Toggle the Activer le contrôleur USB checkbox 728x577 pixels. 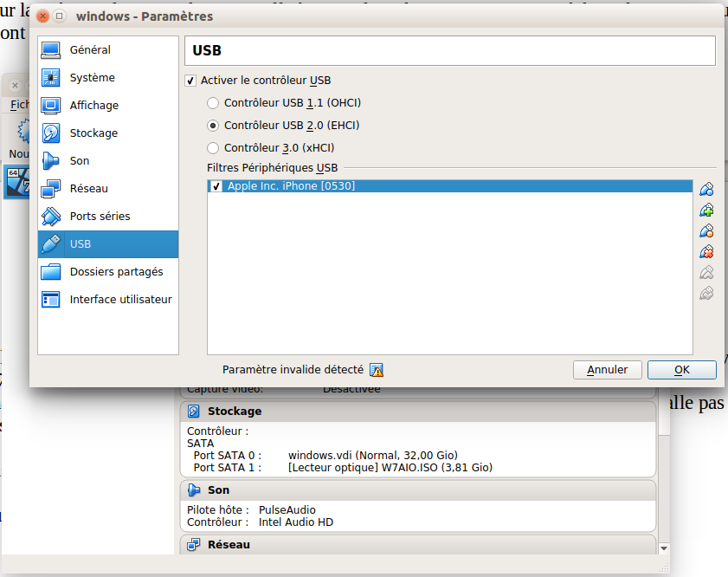click(x=190, y=81)
